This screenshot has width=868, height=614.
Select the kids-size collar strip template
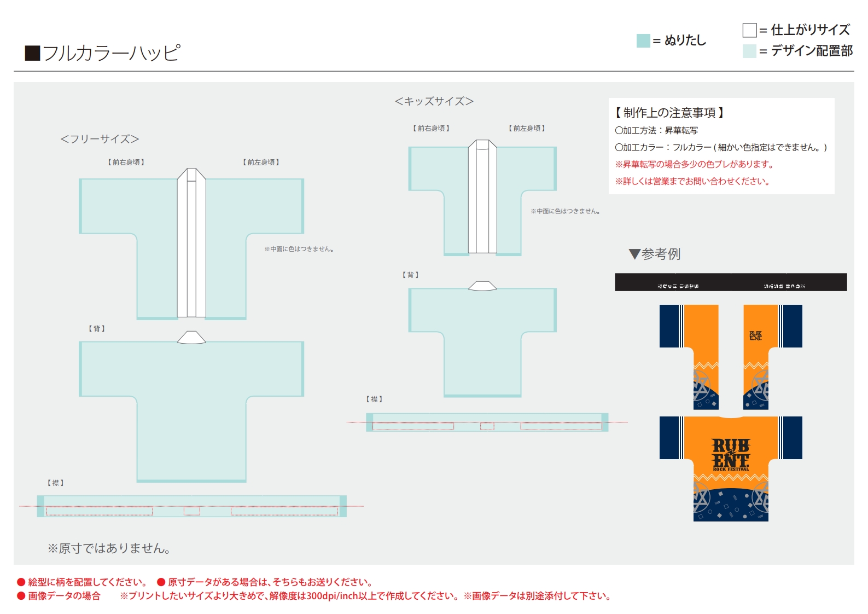click(487, 422)
